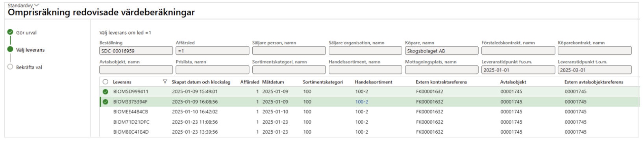This screenshot has width=644, height=145.
Task: Open the filter on the Leverans column
Action: point(165,82)
